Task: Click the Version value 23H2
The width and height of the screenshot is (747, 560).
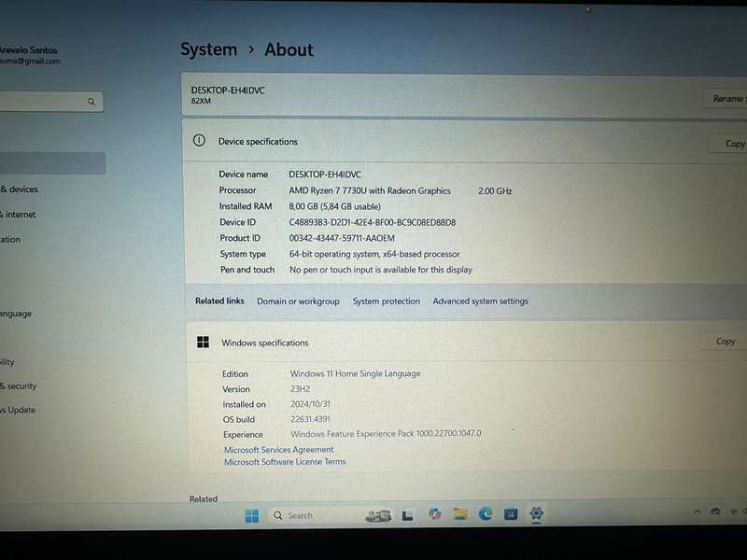Action: [300, 389]
